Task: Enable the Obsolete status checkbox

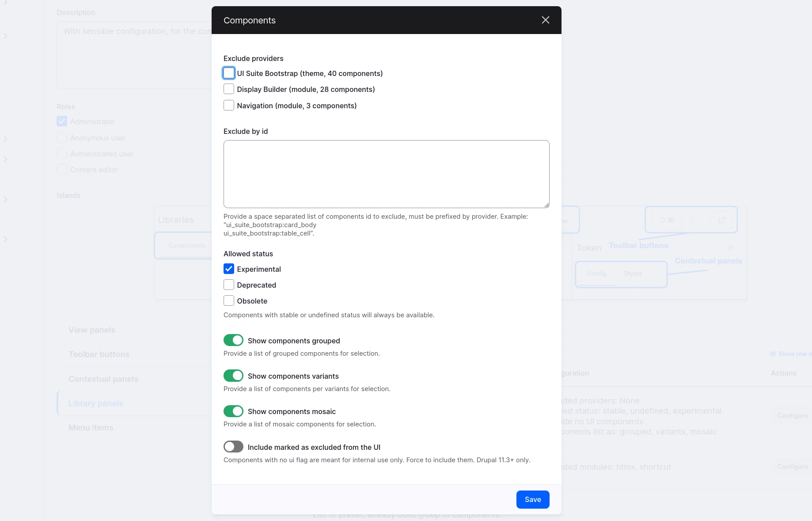Action: click(229, 301)
